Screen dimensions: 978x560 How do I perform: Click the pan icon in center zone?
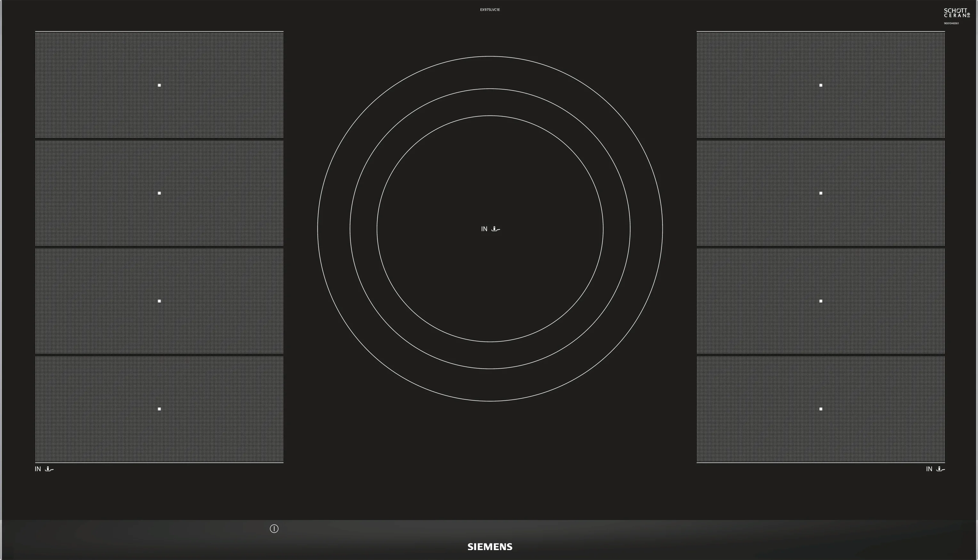[x=496, y=229]
